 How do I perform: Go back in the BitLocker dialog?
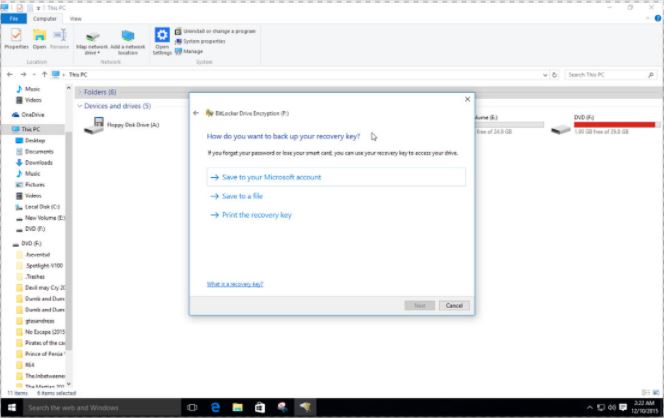point(196,113)
